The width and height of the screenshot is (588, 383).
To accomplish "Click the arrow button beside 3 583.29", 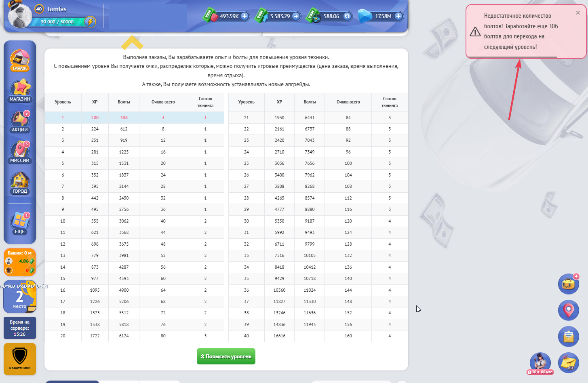I will (x=296, y=16).
